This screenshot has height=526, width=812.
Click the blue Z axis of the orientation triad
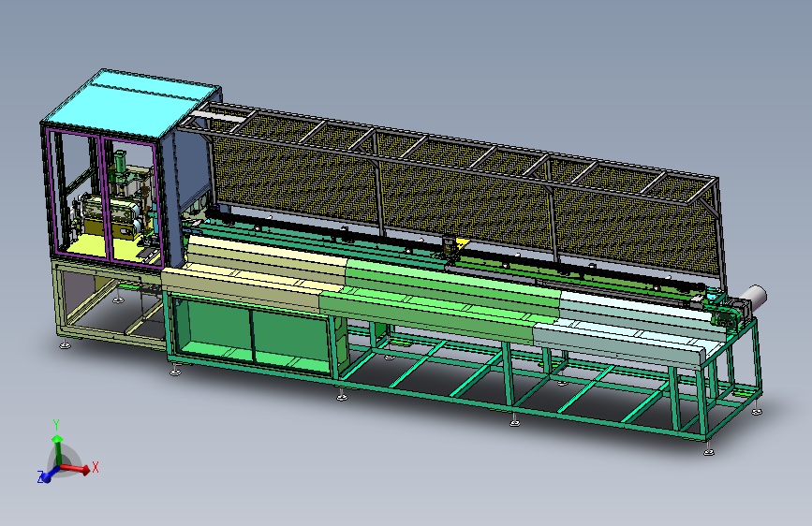tap(46, 475)
